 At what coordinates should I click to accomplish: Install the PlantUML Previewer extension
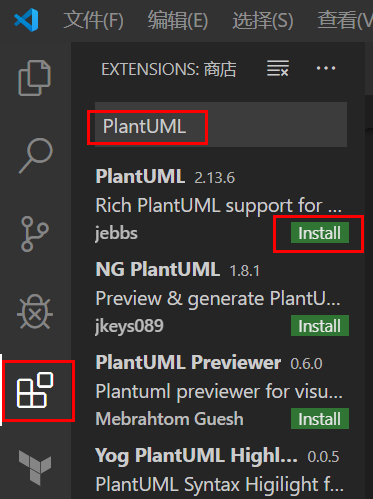tap(320, 418)
